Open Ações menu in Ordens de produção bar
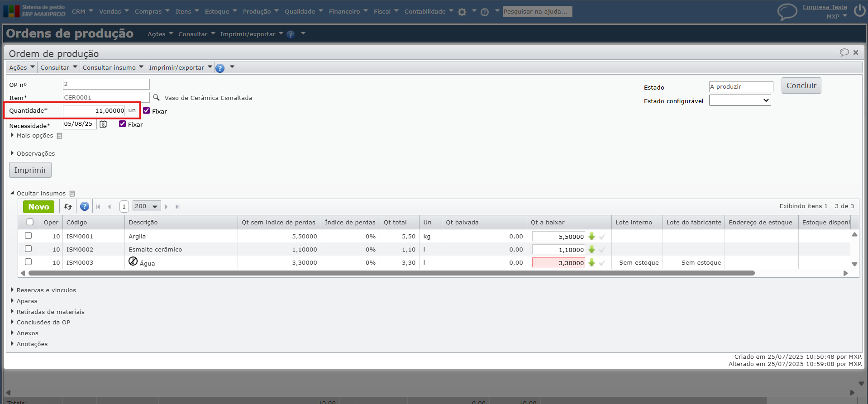This screenshot has height=404, width=868. 161,34
